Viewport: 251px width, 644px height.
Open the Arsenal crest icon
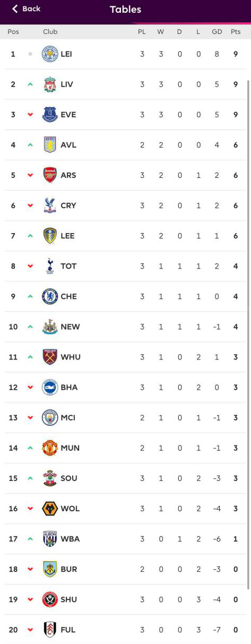pos(50,175)
